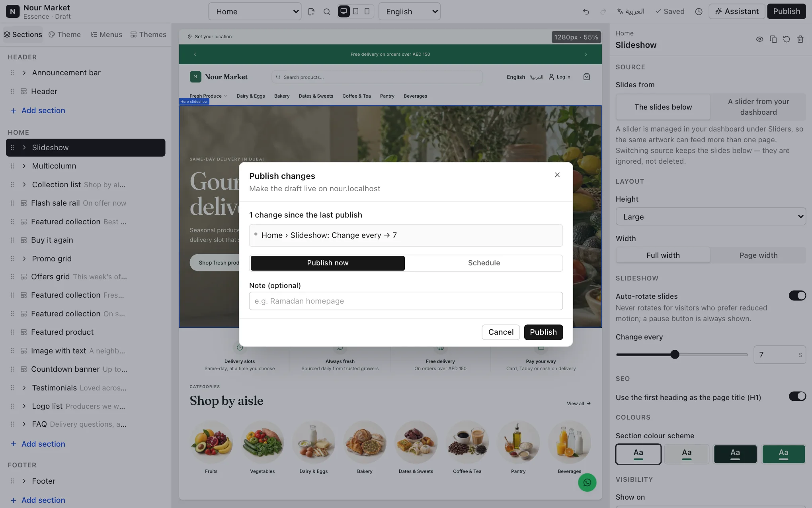Select Schedule option in dialog
Viewport: 812px width, 508px height.
coord(484,263)
